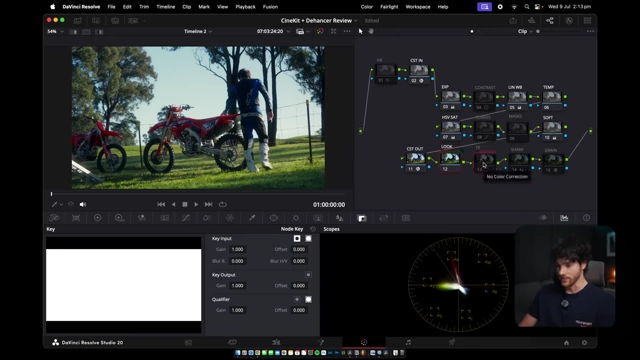The height and width of the screenshot is (360, 640).
Task: Select the Key palette icon
Action: click(362, 218)
